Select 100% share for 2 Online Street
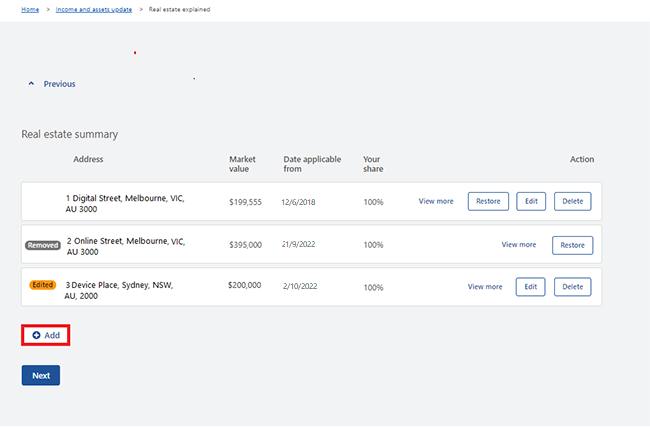 (374, 245)
